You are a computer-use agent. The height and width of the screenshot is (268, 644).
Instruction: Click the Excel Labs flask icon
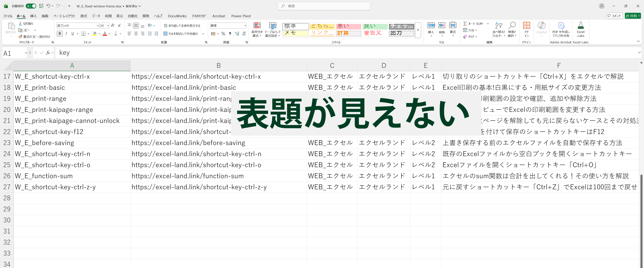[x=580, y=26]
